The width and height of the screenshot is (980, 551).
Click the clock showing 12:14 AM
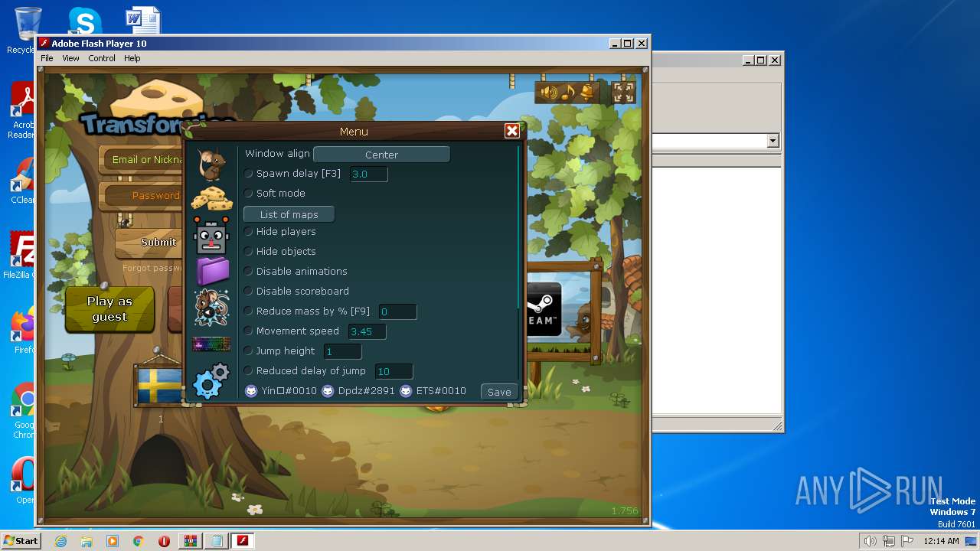click(941, 541)
